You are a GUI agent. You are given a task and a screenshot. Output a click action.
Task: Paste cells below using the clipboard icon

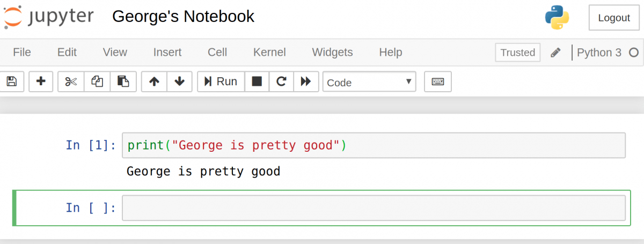click(123, 82)
